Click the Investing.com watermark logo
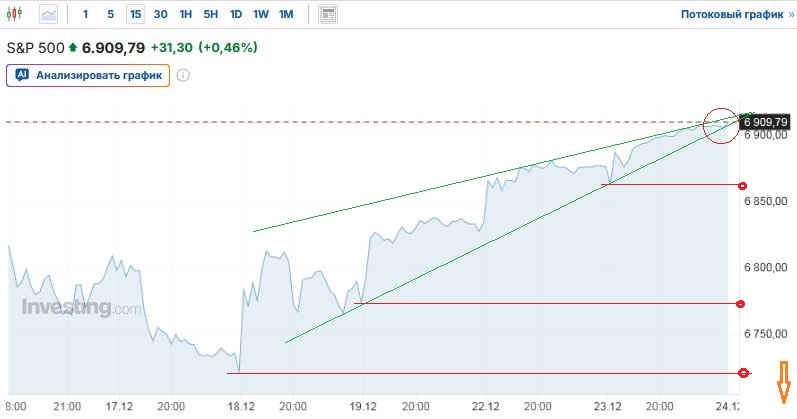The height and width of the screenshot is (419, 797). (x=82, y=308)
